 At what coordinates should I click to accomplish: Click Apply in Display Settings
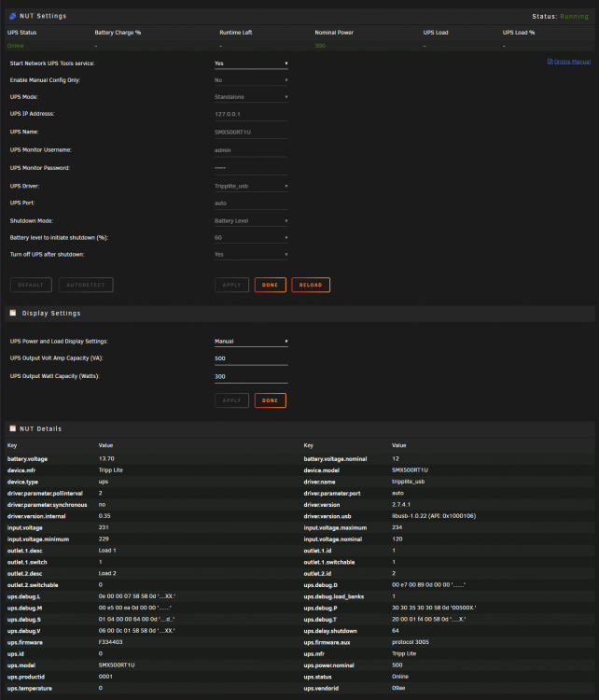pyautogui.click(x=231, y=400)
